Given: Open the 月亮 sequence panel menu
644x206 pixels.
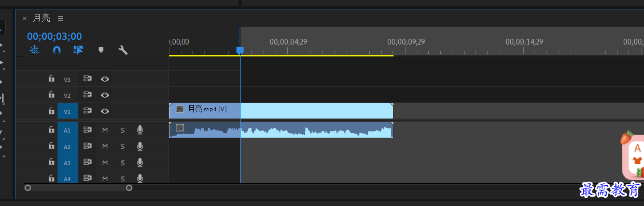Looking at the screenshot, I should pos(61,18).
